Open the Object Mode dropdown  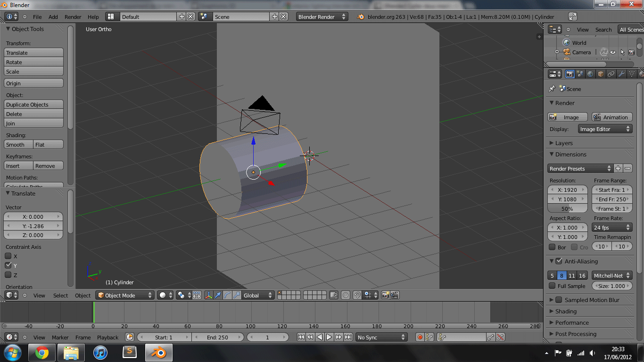pos(124,295)
